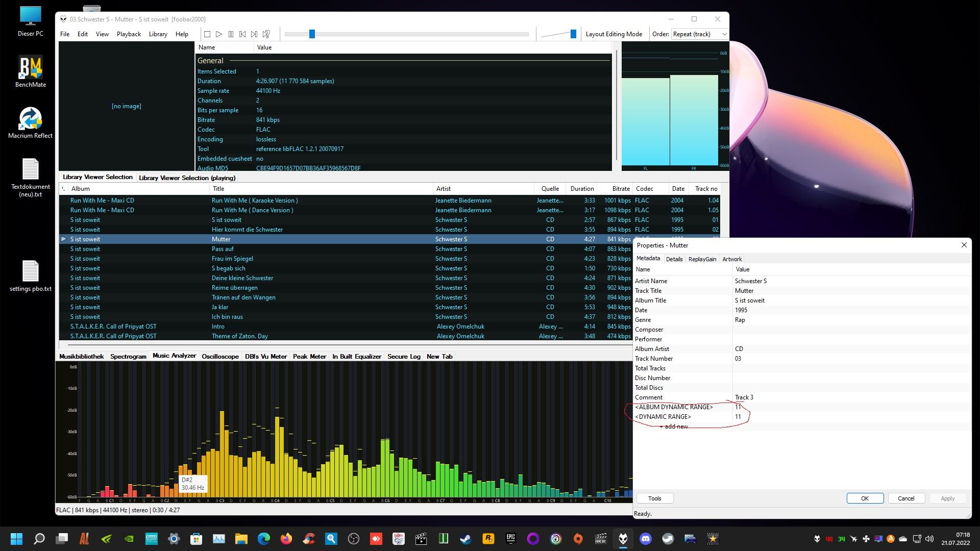Click foobar2000 taskbar icon
This screenshot has width=980, height=551.
click(623, 539)
